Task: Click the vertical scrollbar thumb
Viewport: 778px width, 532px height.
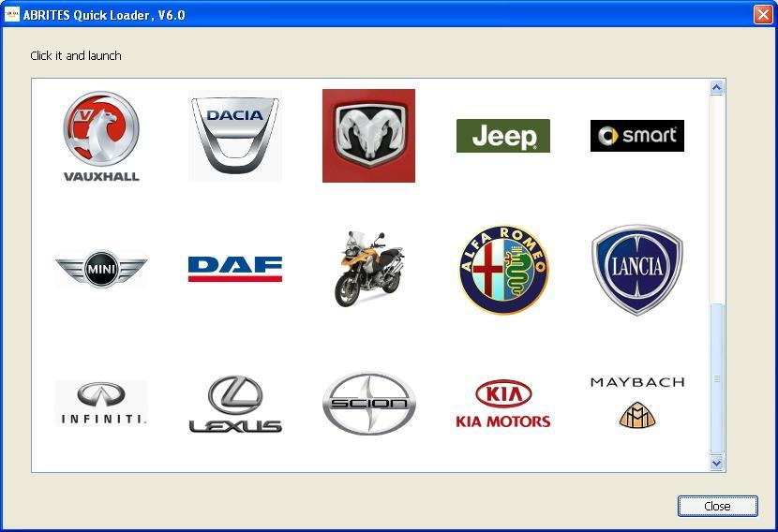Action: [x=716, y=378]
